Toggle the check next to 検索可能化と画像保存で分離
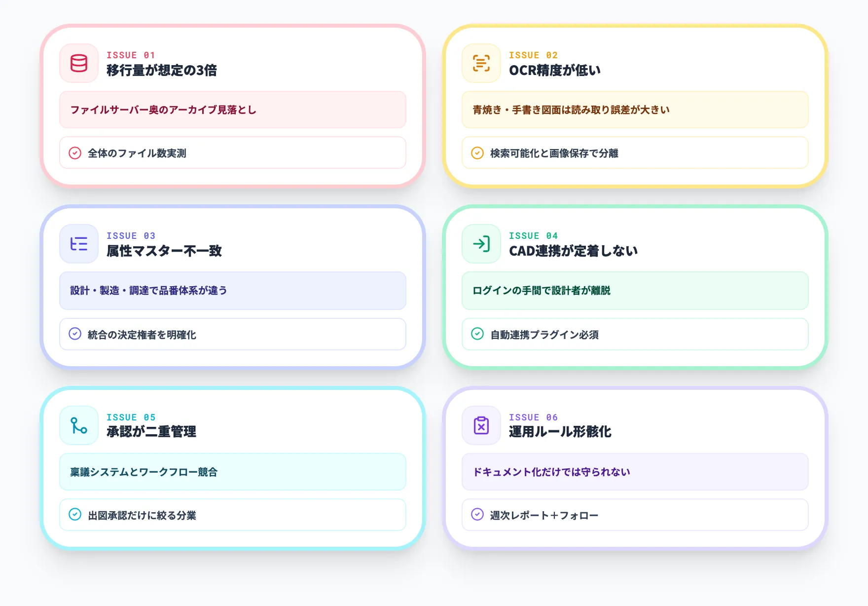Viewport: 868px width, 606px height. coord(477,153)
